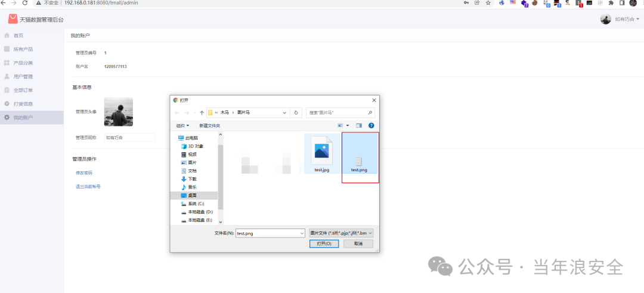Click the 退出当前帐号 link

pos(88,187)
